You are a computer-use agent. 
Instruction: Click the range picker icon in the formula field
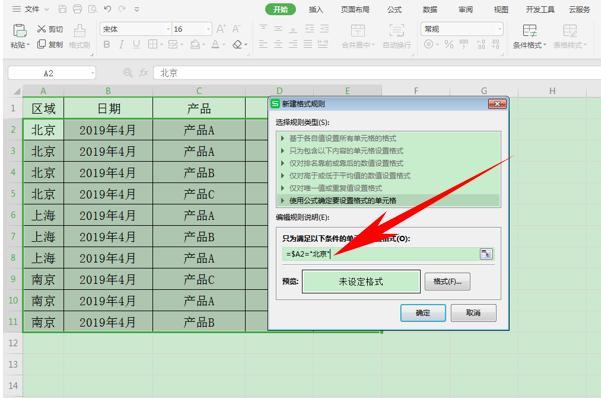click(x=486, y=254)
